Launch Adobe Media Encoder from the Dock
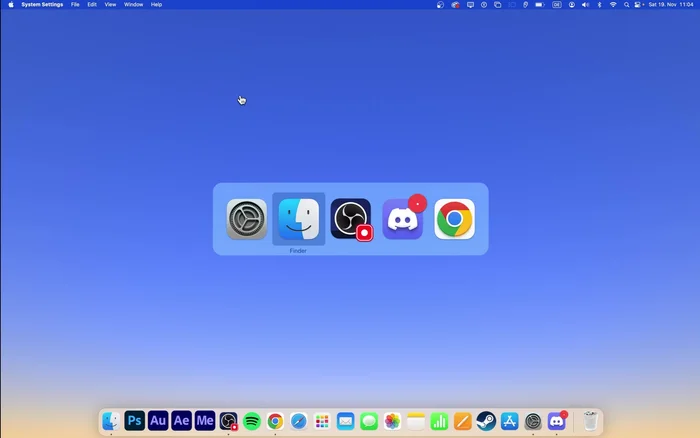 pos(205,421)
